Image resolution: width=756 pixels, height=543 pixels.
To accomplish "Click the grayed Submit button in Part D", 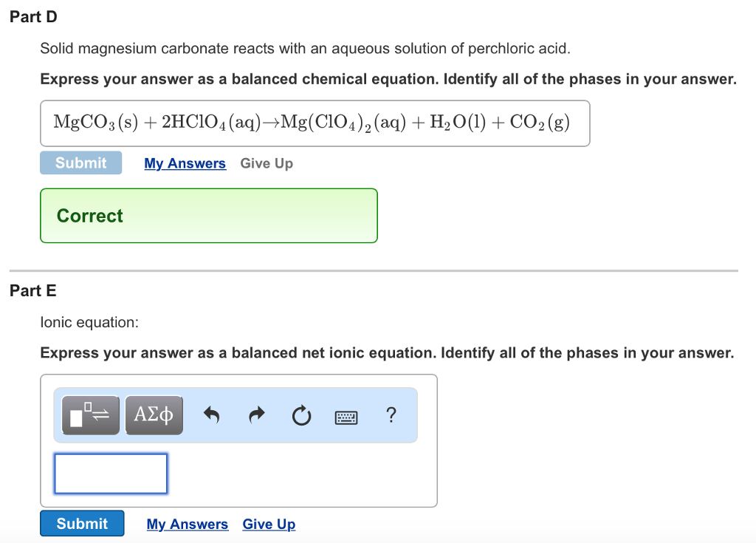I will 80,163.
